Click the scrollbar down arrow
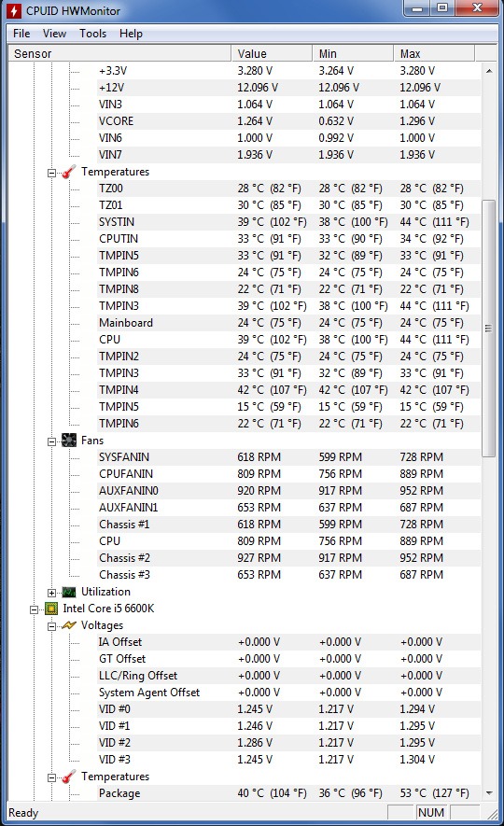 tap(489, 792)
